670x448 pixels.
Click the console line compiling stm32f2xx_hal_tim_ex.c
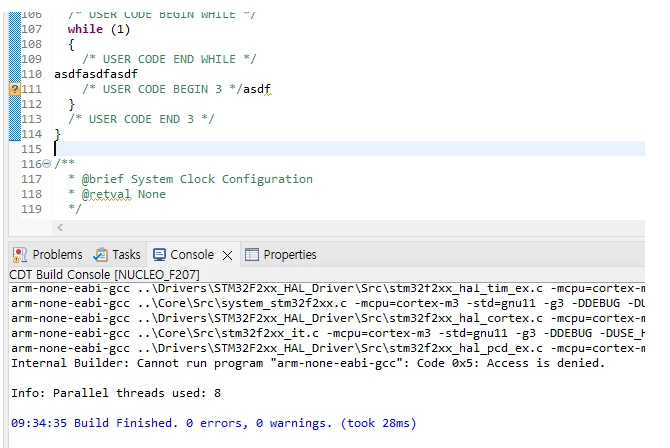[x=328, y=289]
